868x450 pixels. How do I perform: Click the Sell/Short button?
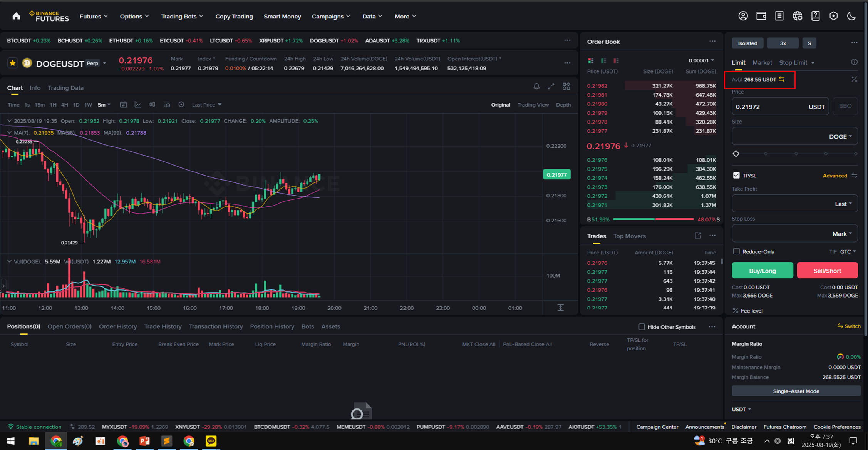827,271
